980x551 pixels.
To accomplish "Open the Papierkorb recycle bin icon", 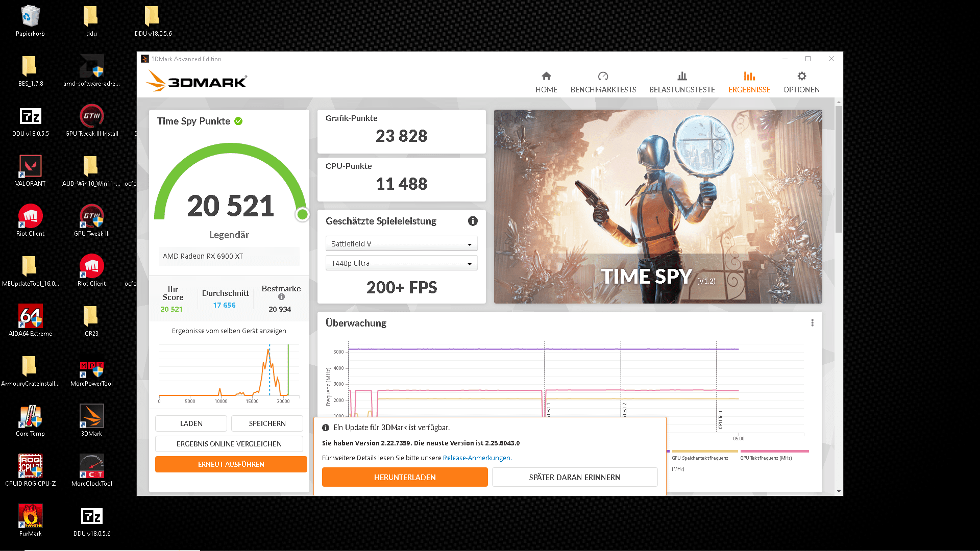I will (x=30, y=20).
